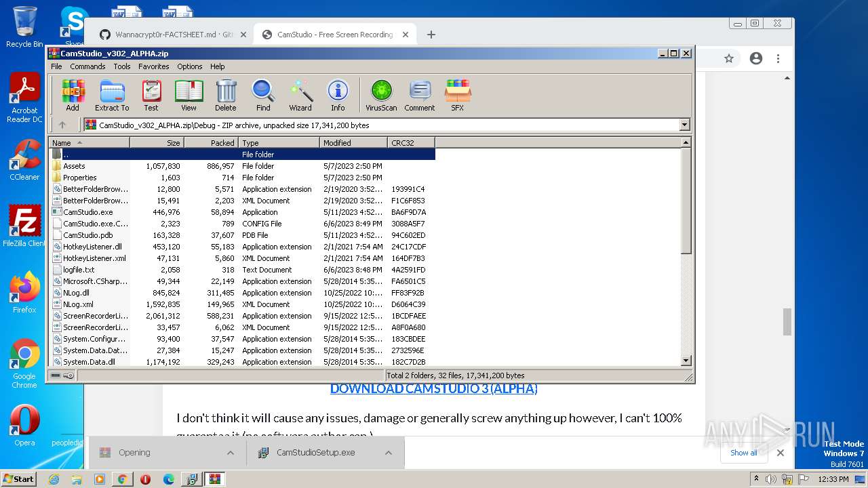868x488 pixels.
Task: Click the Delete trash icon in WinRAR
Action: point(226,96)
